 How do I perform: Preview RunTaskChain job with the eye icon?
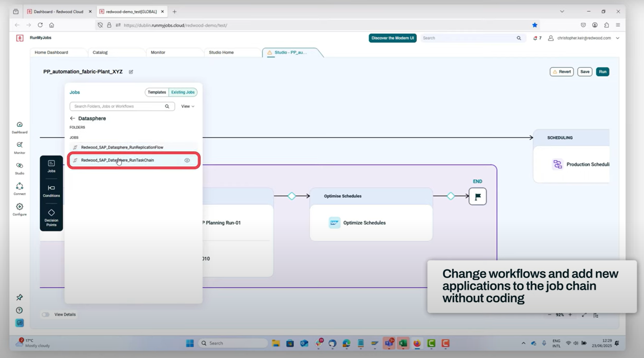187,160
